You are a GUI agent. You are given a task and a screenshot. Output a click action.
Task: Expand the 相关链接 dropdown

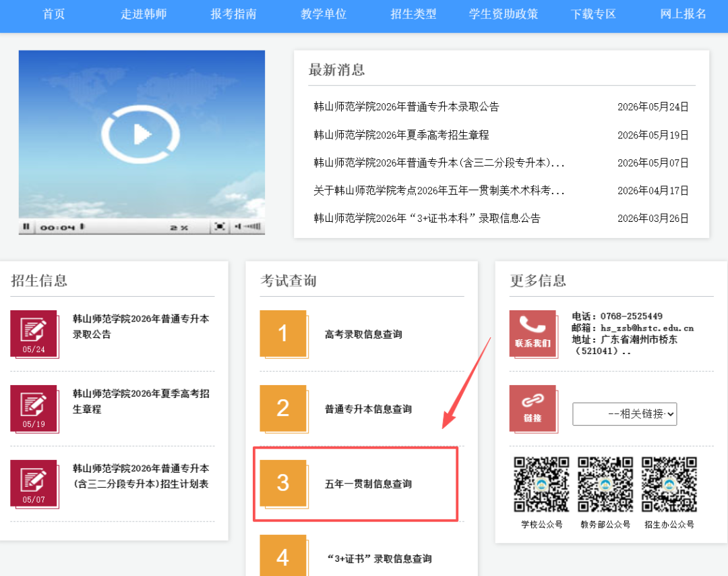click(x=624, y=414)
